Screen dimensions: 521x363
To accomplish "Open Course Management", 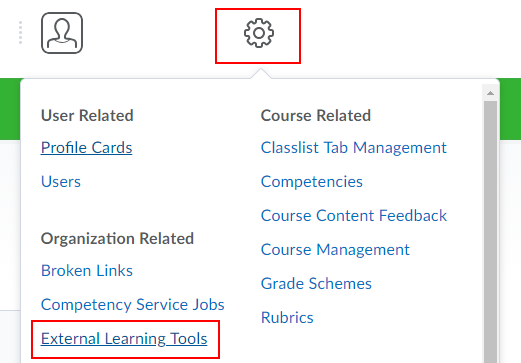I will (x=335, y=250).
